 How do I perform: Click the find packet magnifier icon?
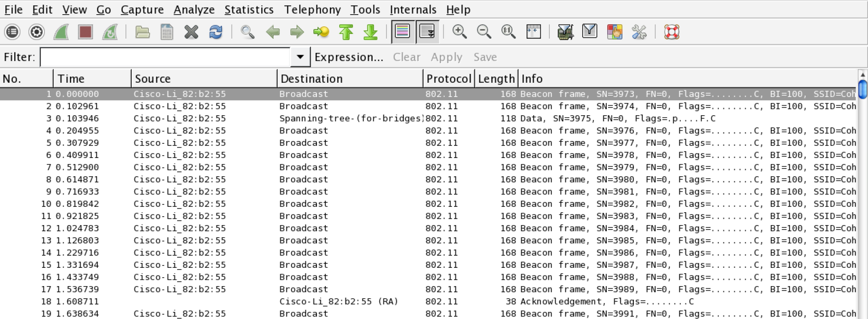click(247, 32)
